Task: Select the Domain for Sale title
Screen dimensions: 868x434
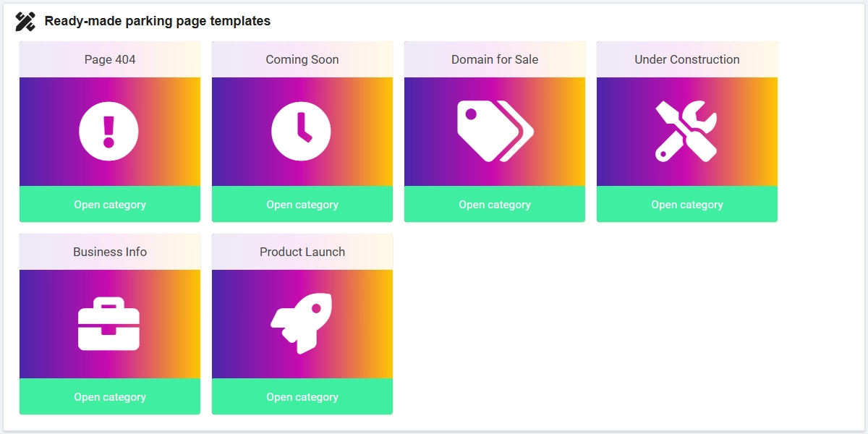Action: (x=495, y=59)
